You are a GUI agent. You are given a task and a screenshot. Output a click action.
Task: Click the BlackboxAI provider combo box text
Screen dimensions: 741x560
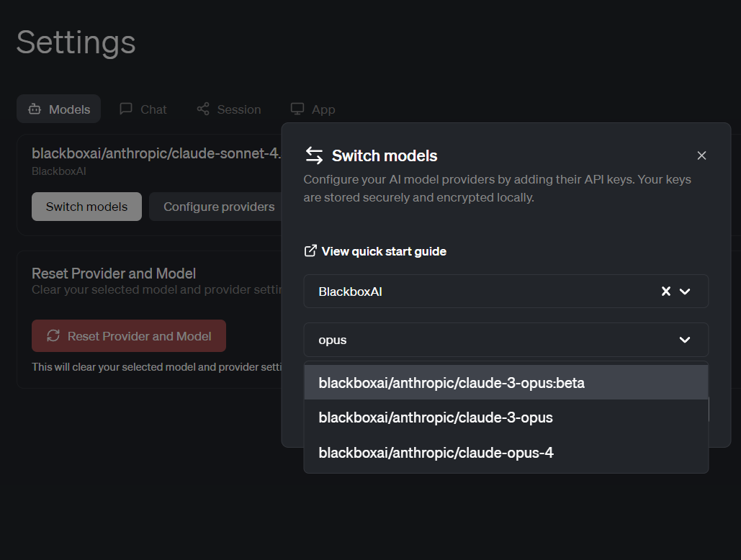[x=350, y=292]
